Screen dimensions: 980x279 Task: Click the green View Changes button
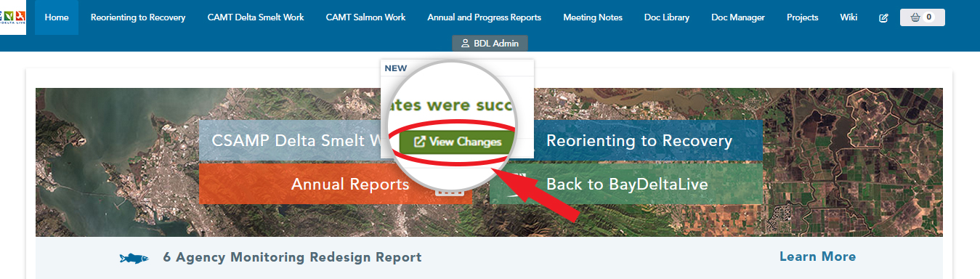pos(457,142)
